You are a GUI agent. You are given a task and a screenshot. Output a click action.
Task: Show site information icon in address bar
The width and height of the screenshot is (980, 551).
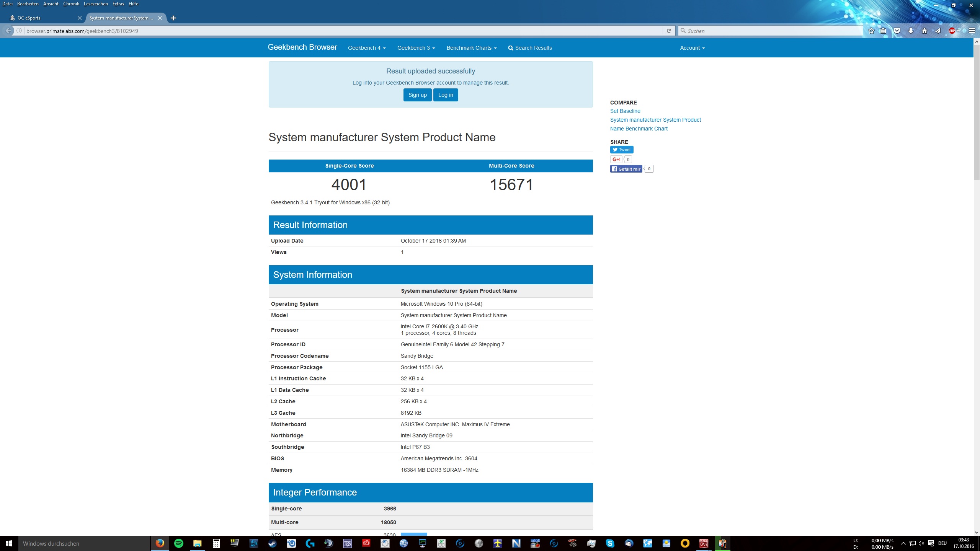pos(19,31)
